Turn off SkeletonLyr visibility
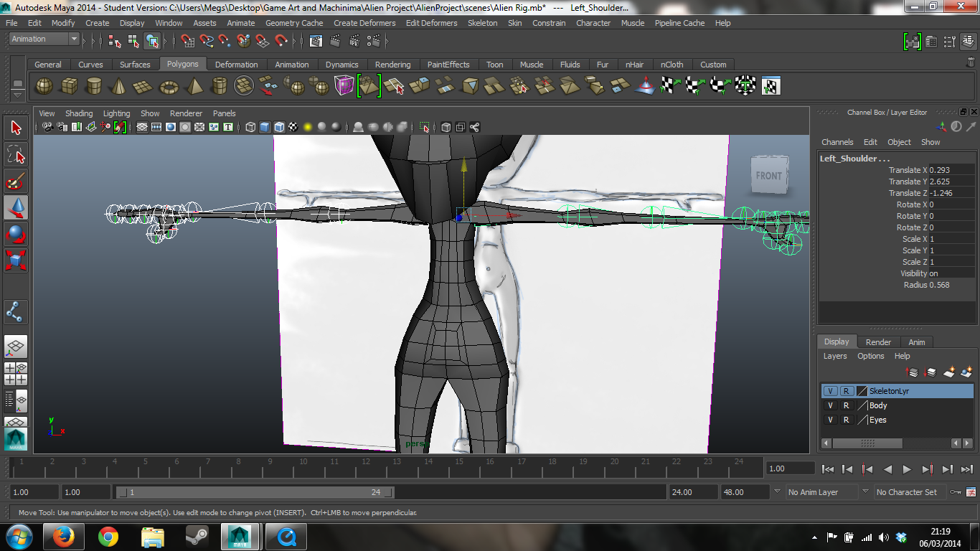This screenshot has width=980, height=551. click(x=831, y=391)
